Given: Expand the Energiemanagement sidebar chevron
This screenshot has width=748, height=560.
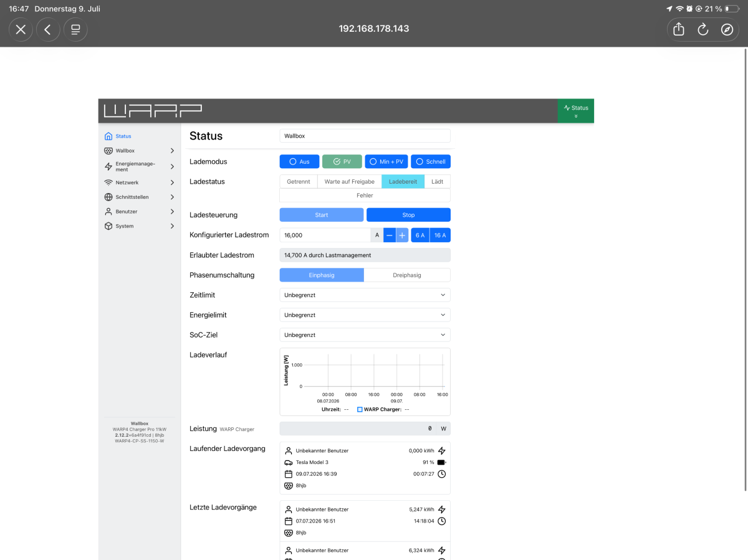Looking at the screenshot, I should tap(172, 167).
